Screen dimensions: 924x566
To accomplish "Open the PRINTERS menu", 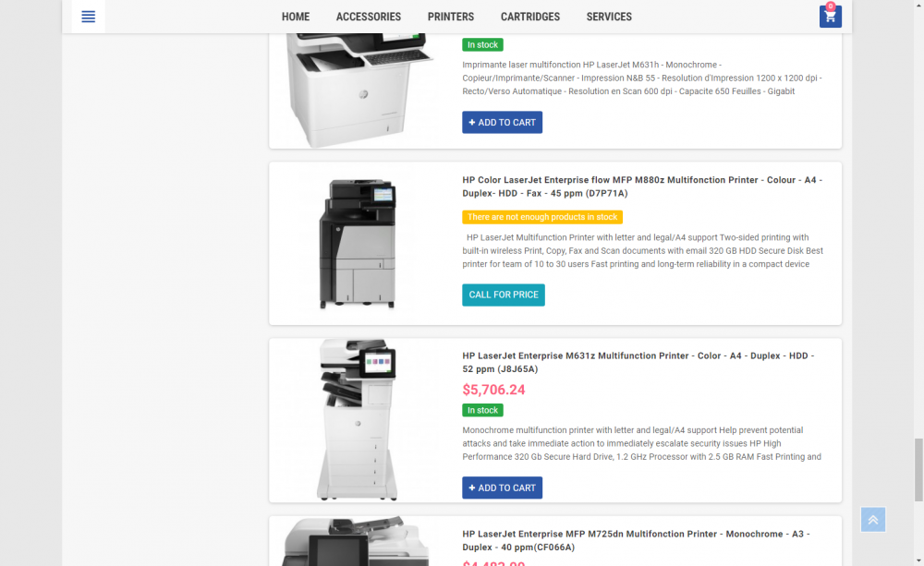I will (451, 17).
